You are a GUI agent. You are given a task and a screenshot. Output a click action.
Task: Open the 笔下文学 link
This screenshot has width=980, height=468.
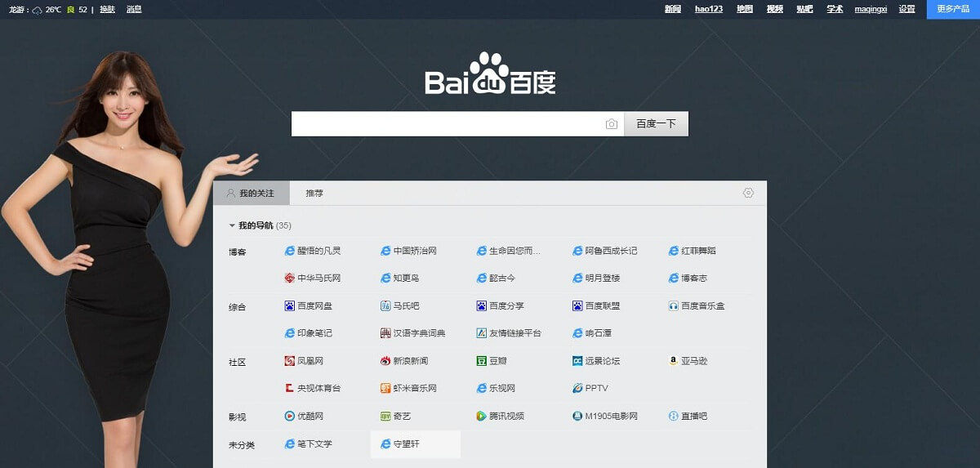[x=314, y=443]
